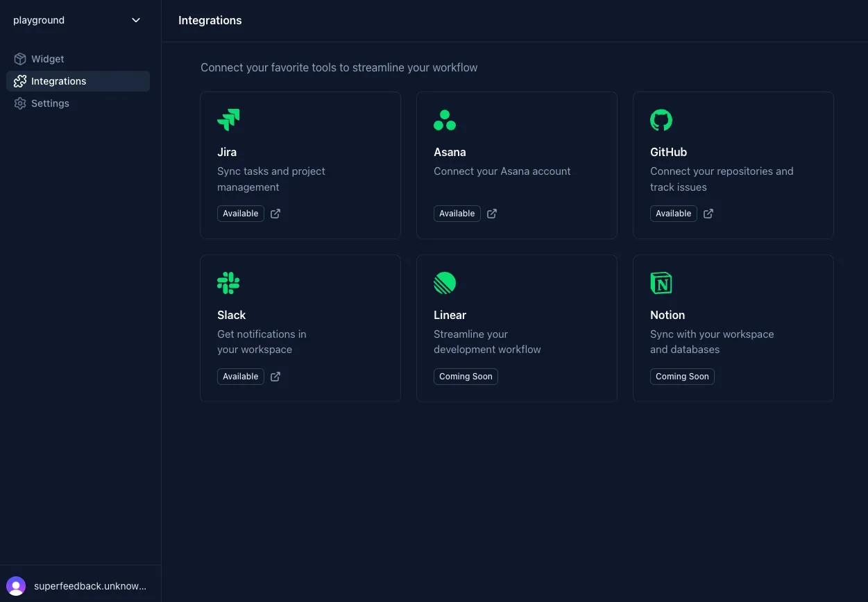Click the GitHub octocat logo icon

tap(661, 120)
